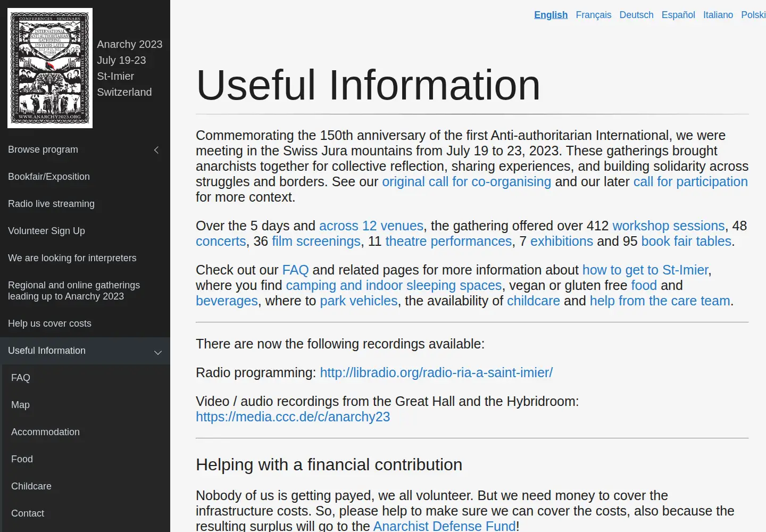
Task: Expand the Browse program chevron
Action: click(x=156, y=150)
